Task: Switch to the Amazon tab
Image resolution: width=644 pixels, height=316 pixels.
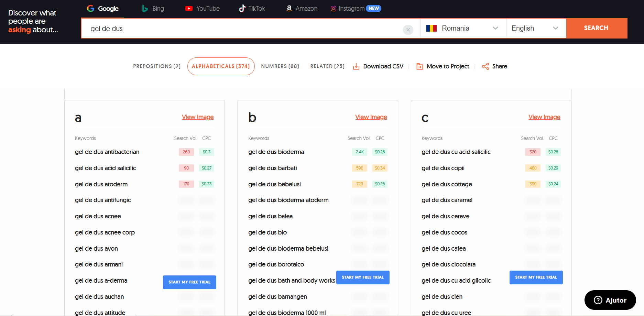Action: coord(302,9)
